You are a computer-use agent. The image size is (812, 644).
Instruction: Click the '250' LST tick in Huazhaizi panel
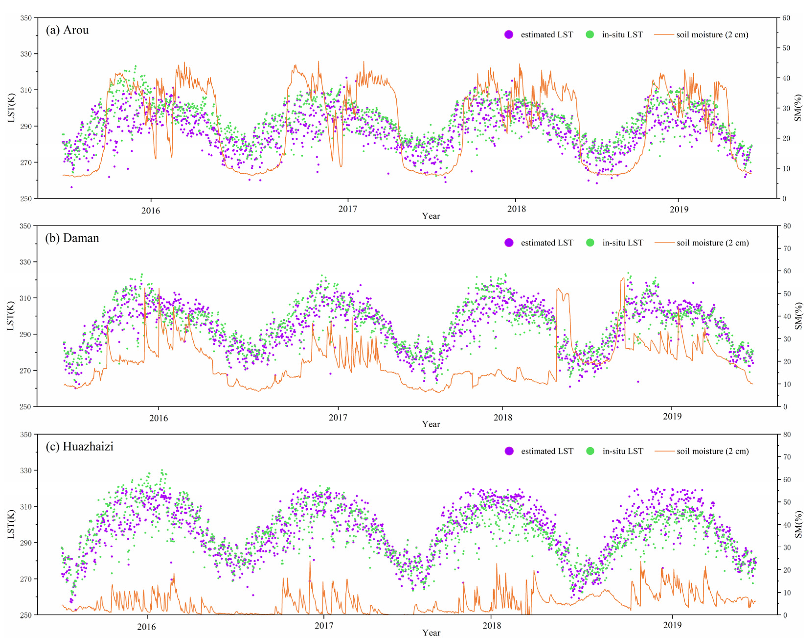pos(26,615)
